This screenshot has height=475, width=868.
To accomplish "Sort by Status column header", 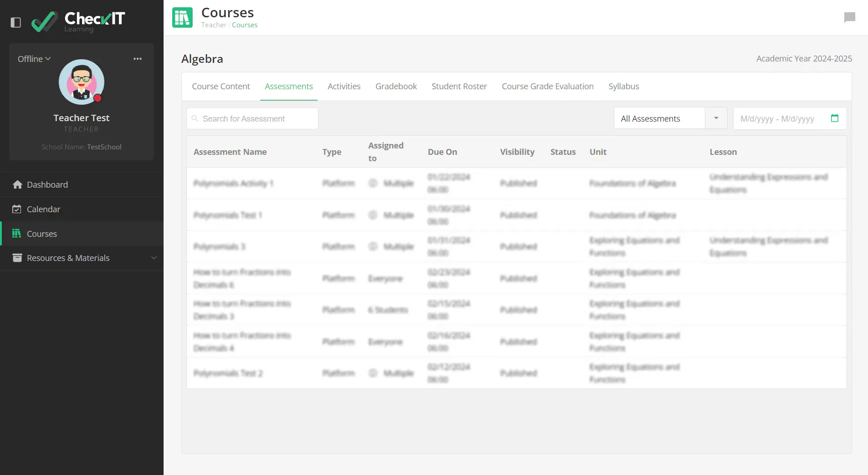I will [x=563, y=152].
